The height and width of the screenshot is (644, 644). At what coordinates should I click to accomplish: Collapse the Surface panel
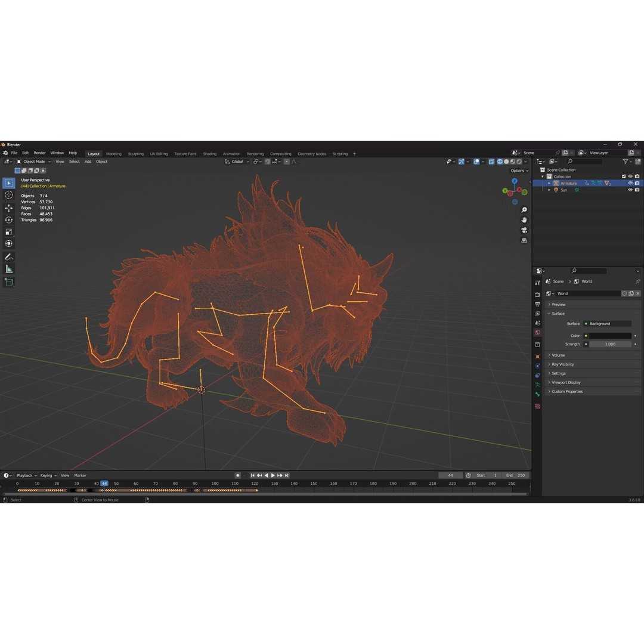point(593,314)
